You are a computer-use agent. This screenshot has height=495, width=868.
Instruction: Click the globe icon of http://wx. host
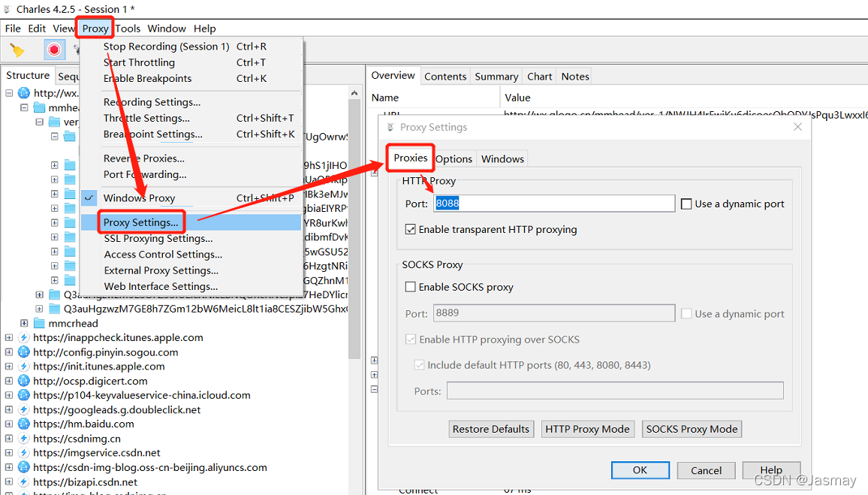24,92
